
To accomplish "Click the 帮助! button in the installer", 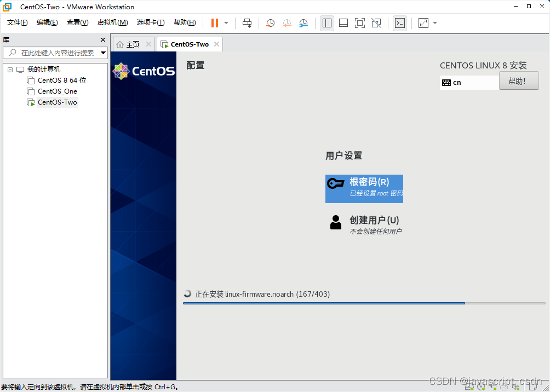I will point(519,81).
